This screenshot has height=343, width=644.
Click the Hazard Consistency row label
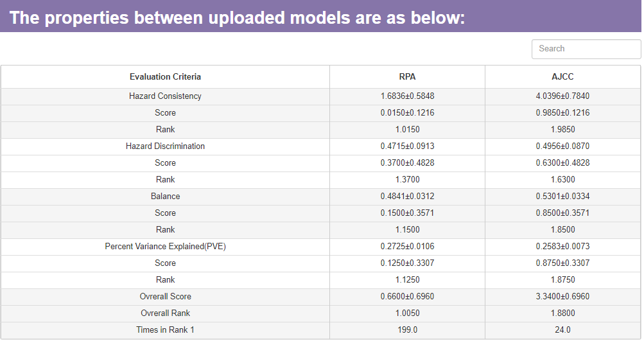[x=165, y=96]
